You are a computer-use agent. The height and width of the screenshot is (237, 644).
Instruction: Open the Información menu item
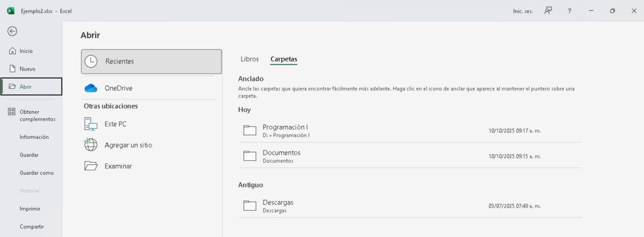pyautogui.click(x=34, y=137)
